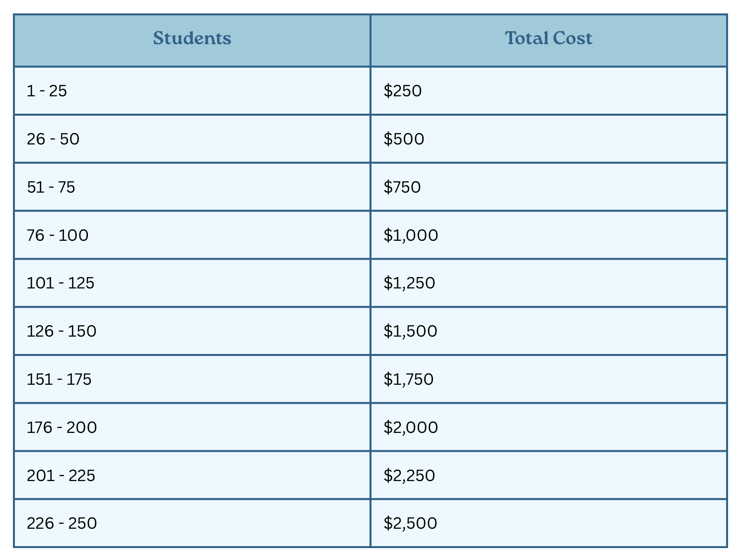
Task: Select the 1 - 25 students cell
Action: pyautogui.click(x=192, y=91)
